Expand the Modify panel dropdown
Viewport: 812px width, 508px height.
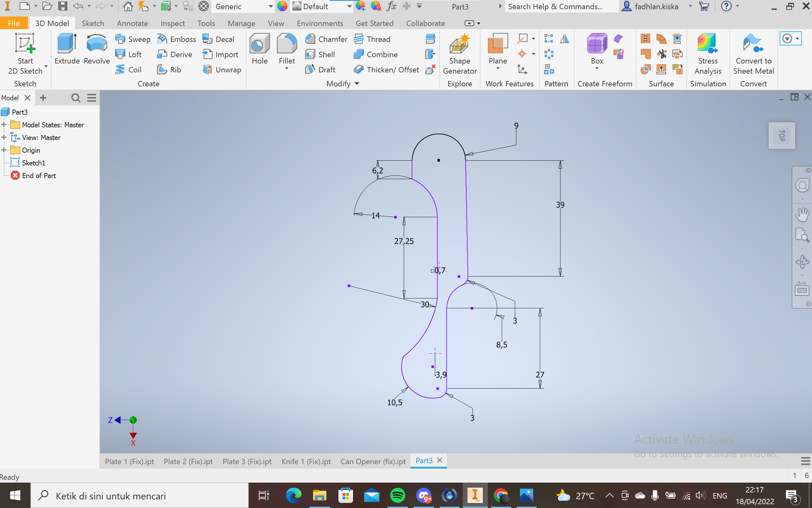coord(357,84)
